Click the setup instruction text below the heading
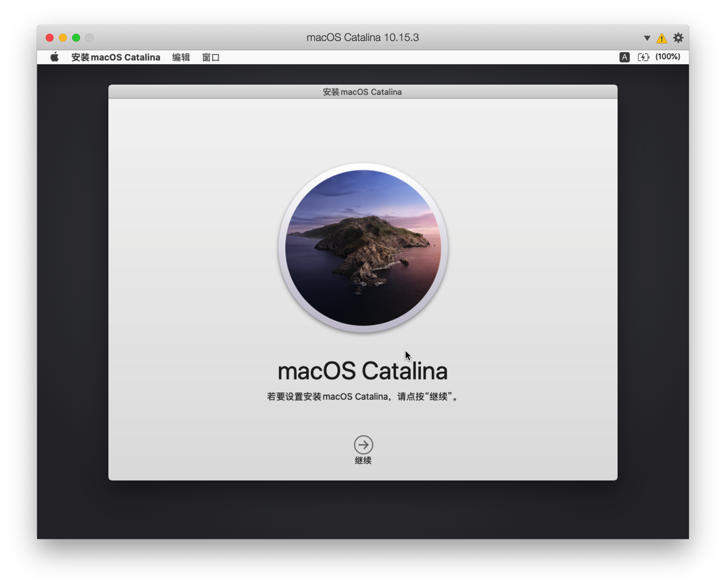 [363, 396]
